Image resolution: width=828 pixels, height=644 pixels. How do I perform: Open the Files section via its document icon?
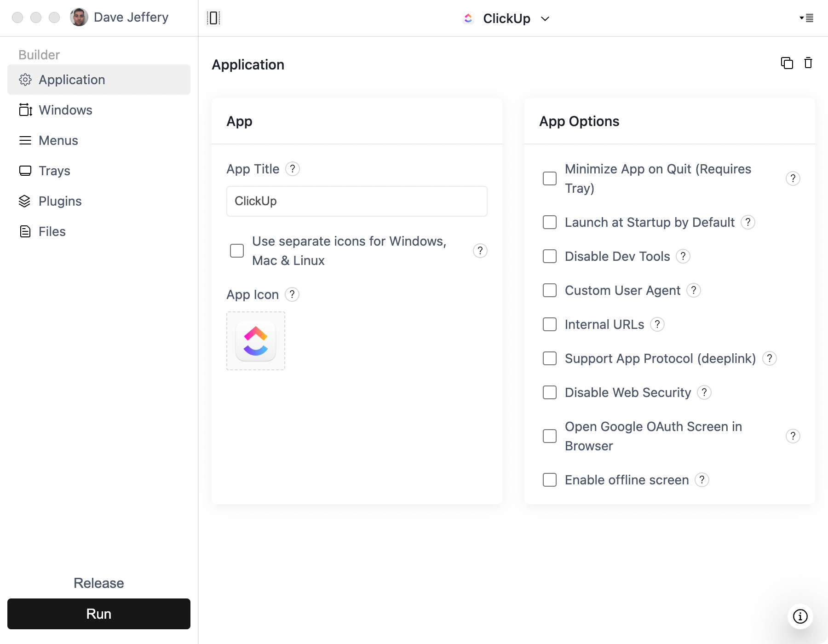(25, 231)
